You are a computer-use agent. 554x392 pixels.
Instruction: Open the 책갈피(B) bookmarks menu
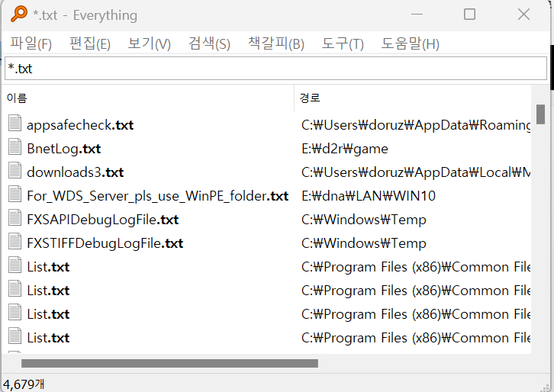[276, 43]
